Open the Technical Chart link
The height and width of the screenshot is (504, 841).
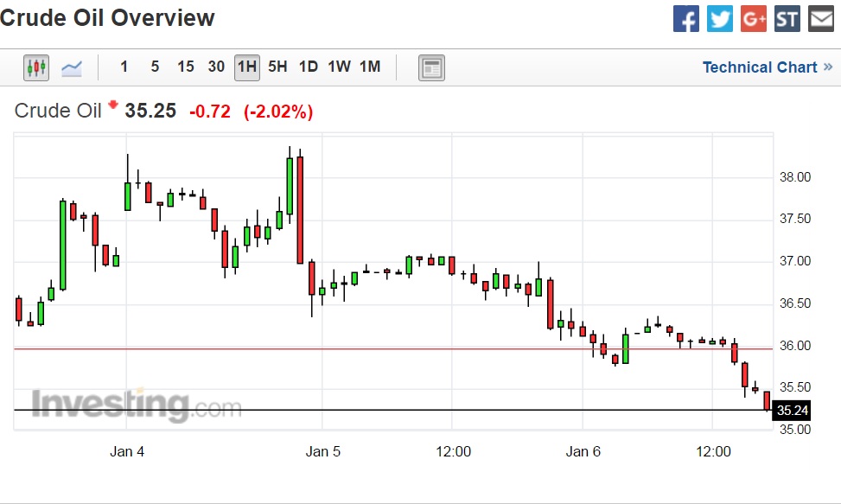(768, 67)
